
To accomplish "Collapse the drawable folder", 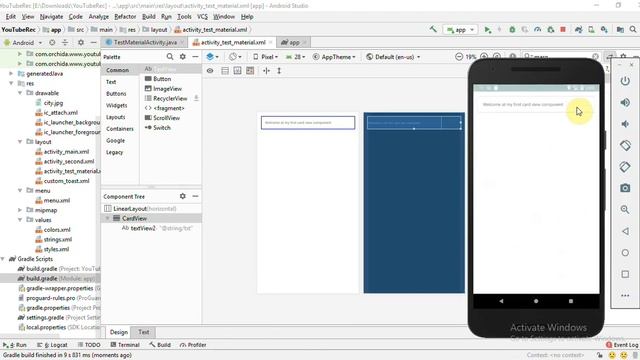I will [20, 93].
